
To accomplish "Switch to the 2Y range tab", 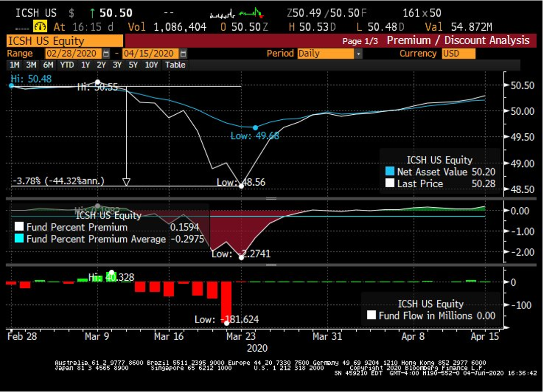I will point(101,65).
